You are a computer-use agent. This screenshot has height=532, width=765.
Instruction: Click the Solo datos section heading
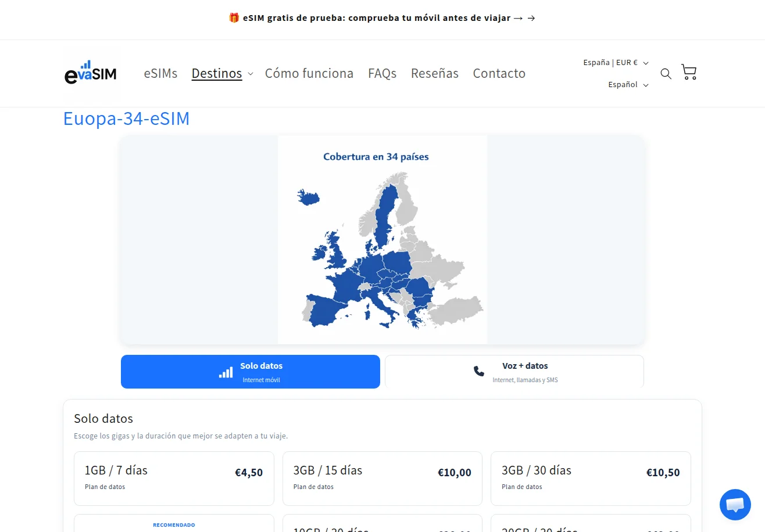103,419
